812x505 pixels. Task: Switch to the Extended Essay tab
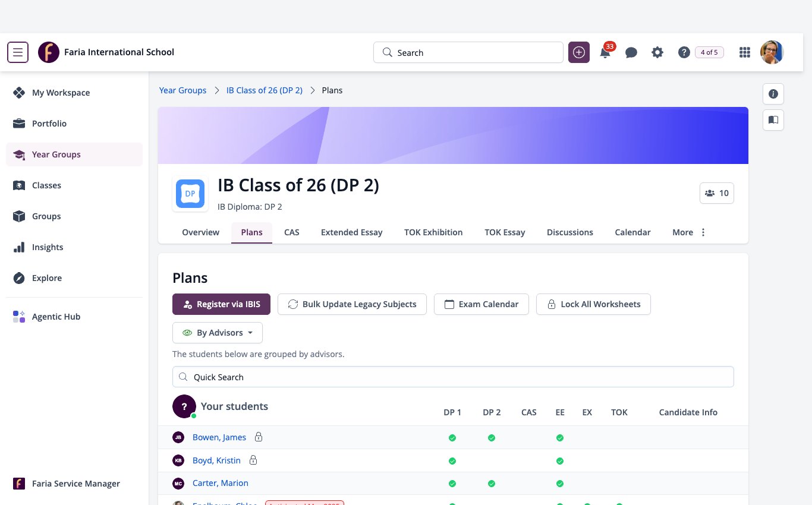coord(352,232)
